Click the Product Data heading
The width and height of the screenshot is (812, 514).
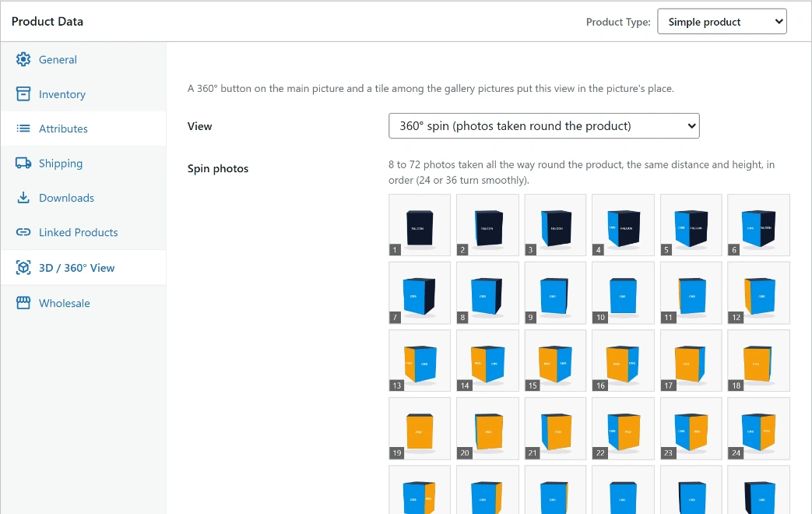[47, 21]
